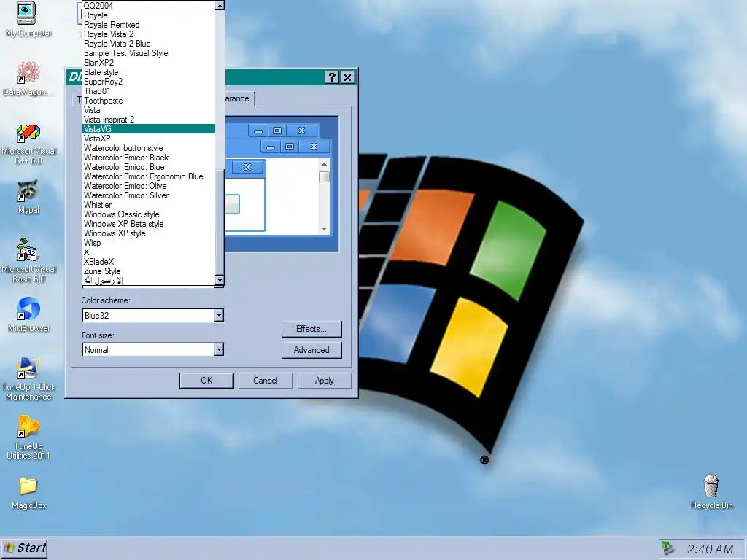Select Watercolor Emico: Black
Screen dimensions: 747x560
pos(149,157)
